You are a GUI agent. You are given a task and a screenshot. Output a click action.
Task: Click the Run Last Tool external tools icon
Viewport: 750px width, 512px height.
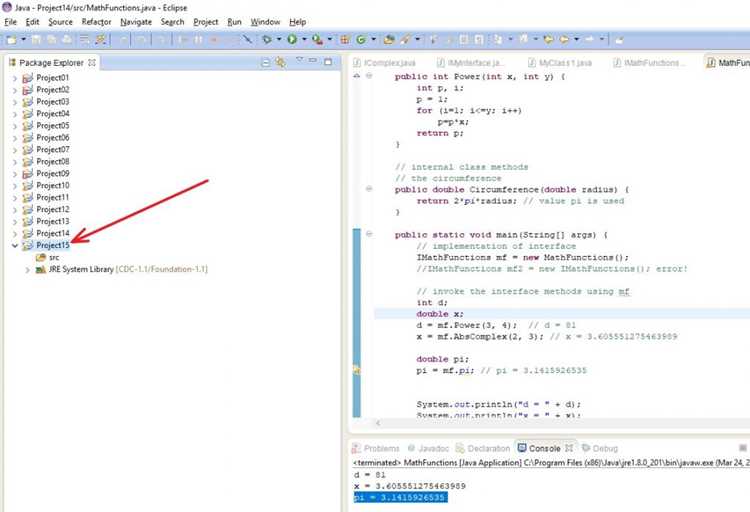(x=317, y=40)
